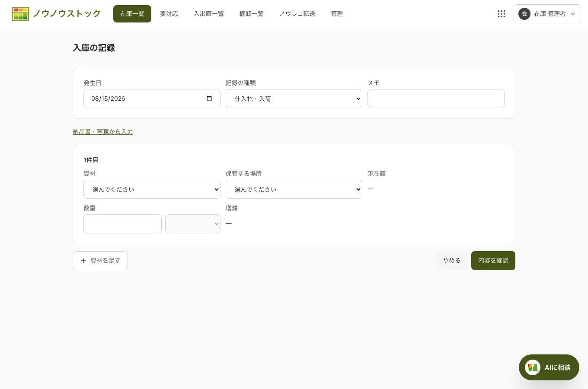Click the 内容を確認 button

[x=493, y=261]
